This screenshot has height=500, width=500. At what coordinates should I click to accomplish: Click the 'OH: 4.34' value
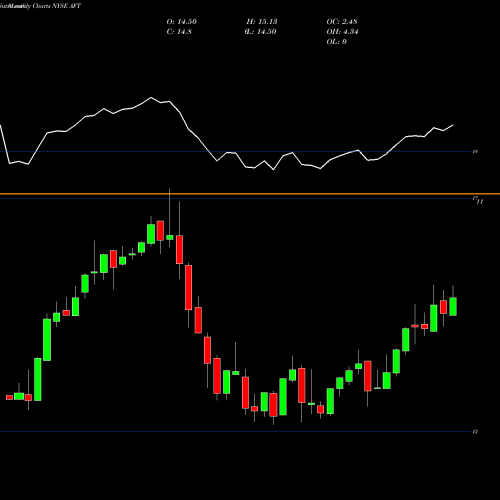tap(342, 32)
